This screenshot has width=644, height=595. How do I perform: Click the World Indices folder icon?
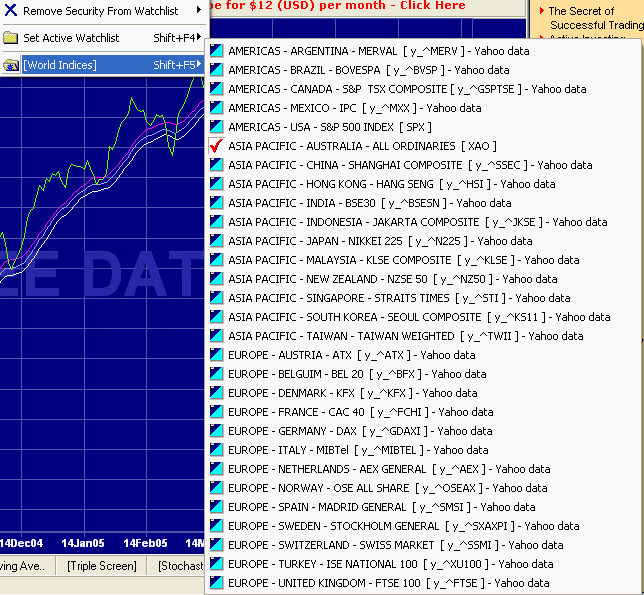pos(11,65)
